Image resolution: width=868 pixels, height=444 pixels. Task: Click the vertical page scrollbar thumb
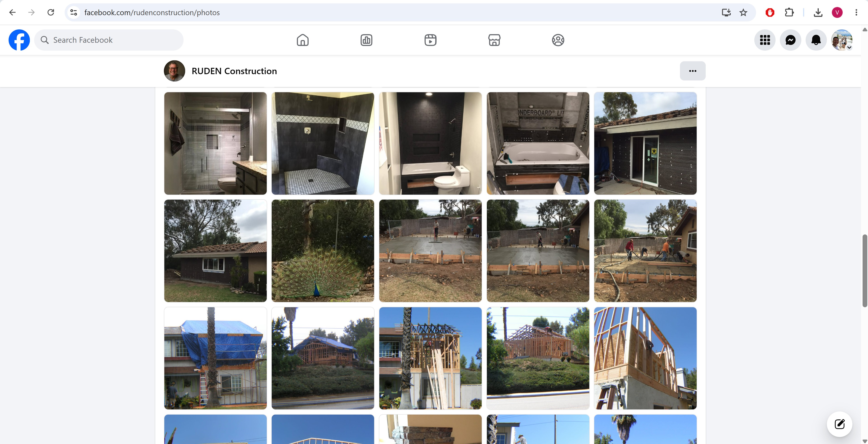865,271
